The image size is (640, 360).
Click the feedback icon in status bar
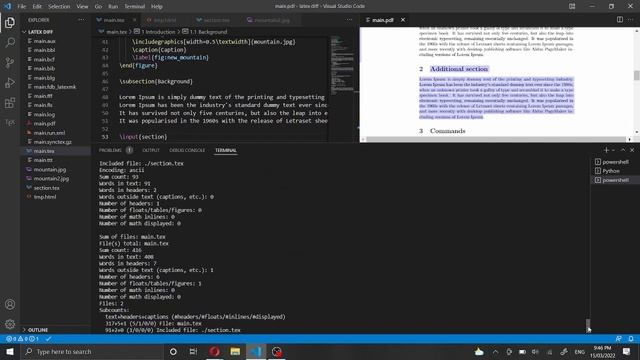pos(619,339)
